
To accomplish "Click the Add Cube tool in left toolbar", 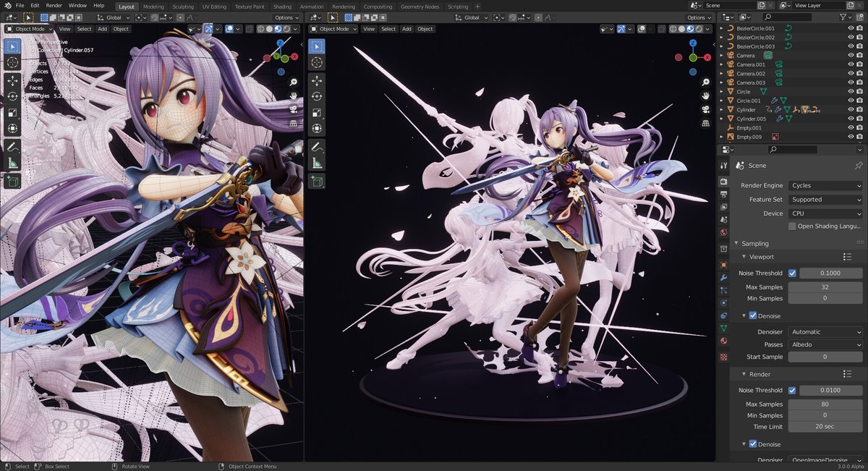I will (13, 180).
